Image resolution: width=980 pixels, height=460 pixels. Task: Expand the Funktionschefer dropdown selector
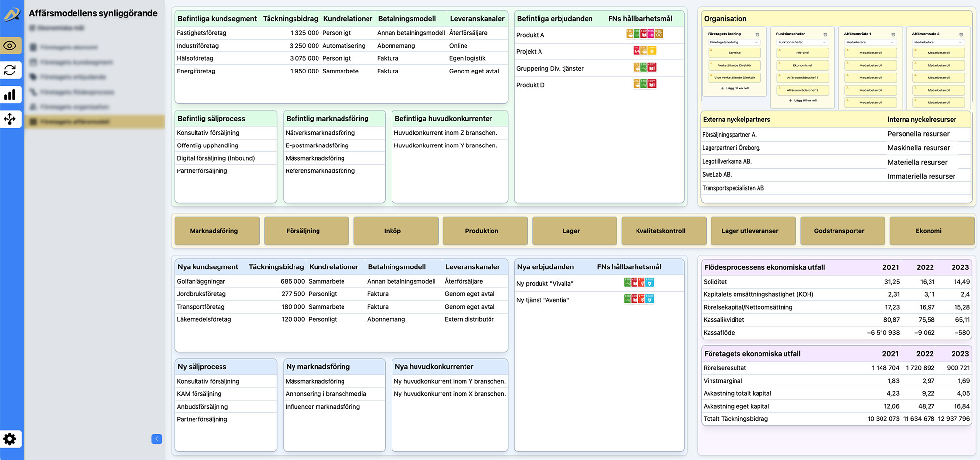pyautogui.click(x=802, y=42)
